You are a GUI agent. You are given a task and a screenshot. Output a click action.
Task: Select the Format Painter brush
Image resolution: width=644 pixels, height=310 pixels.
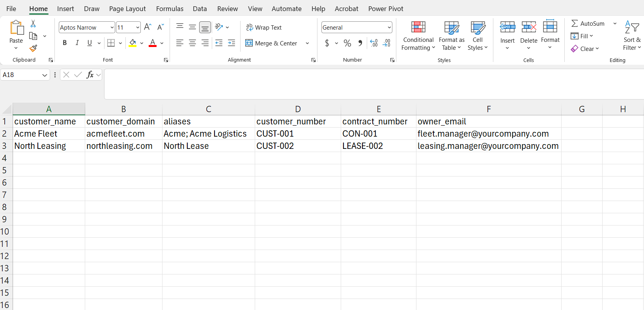(33, 48)
